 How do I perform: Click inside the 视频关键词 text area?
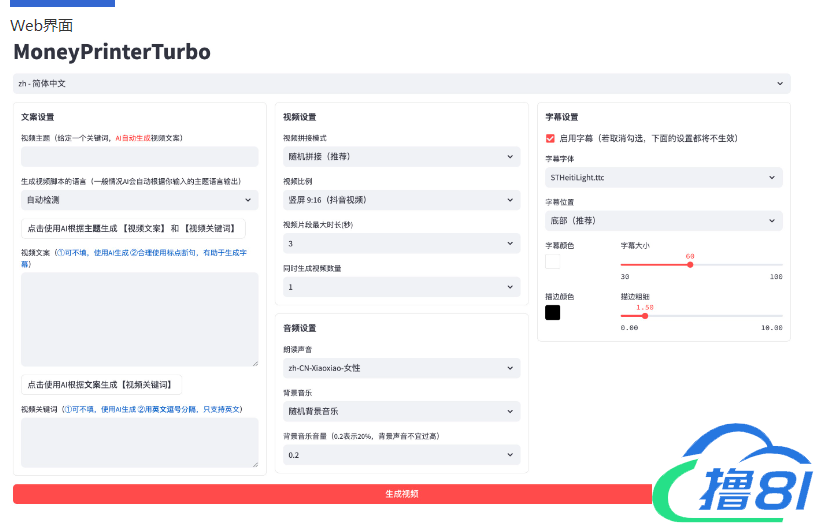click(x=139, y=442)
